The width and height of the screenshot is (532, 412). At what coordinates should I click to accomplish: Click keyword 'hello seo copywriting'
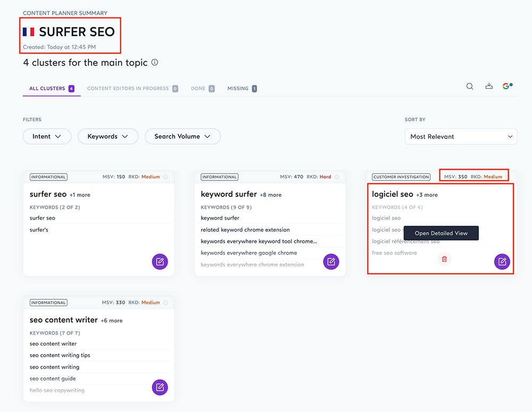pos(57,390)
